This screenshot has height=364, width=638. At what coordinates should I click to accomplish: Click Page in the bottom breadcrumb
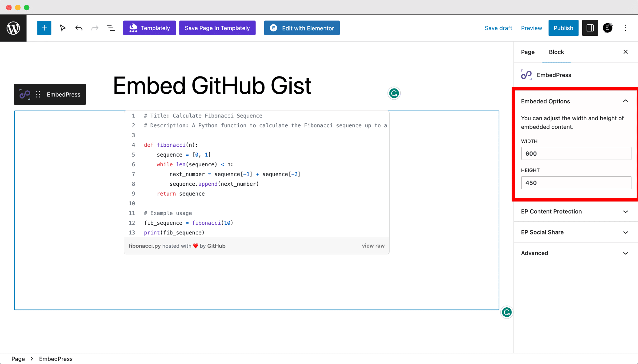[x=18, y=359]
